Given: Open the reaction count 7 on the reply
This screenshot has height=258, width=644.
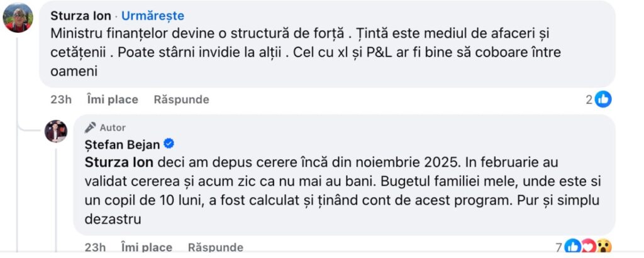Looking at the screenshot, I should (558, 247).
